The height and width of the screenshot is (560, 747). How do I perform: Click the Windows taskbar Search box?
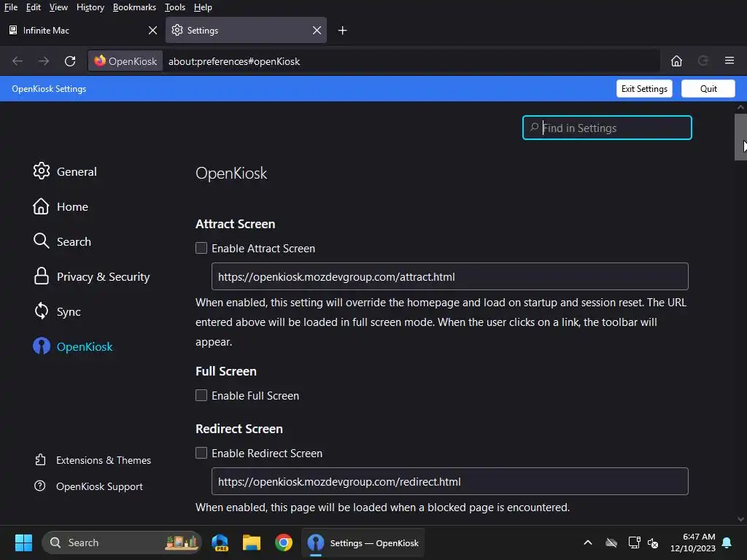[x=122, y=542]
